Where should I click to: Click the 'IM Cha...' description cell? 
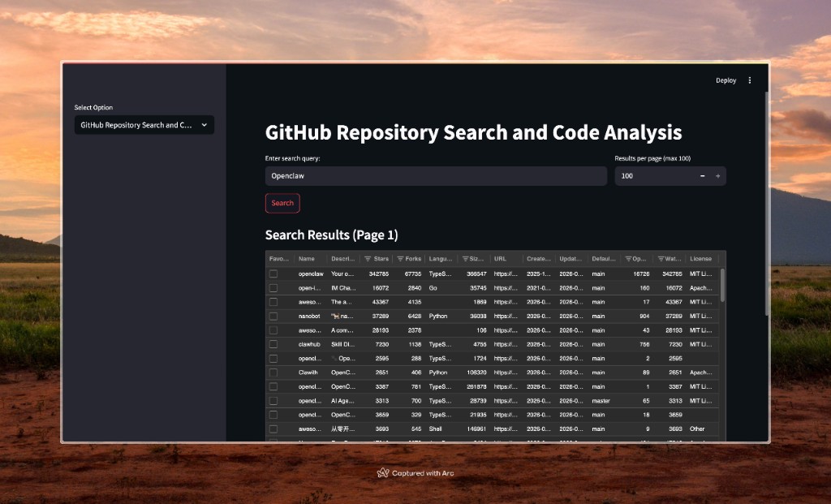click(x=343, y=288)
